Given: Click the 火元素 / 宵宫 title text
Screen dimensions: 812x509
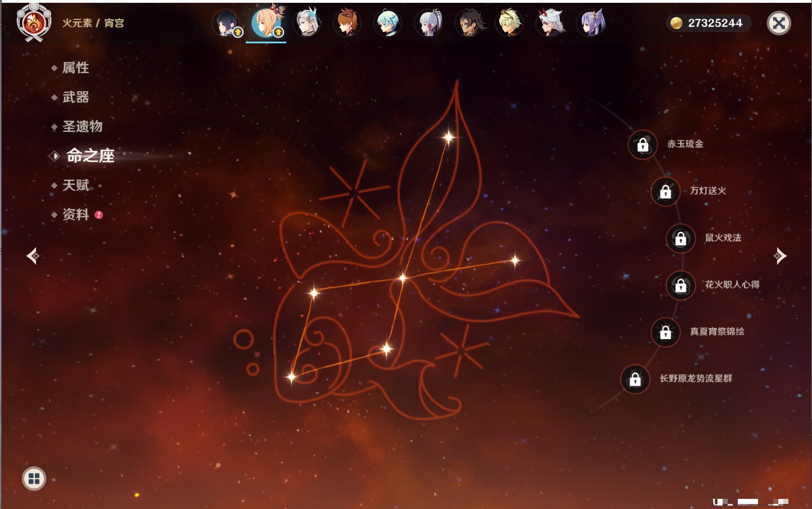Looking at the screenshot, I should [x=93, y=23].
